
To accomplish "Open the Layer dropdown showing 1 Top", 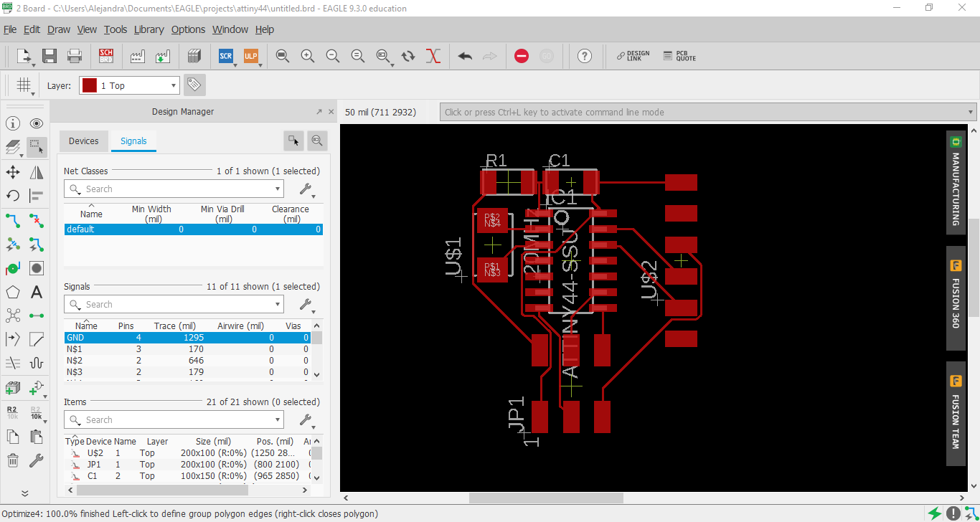I will point(129,85).
